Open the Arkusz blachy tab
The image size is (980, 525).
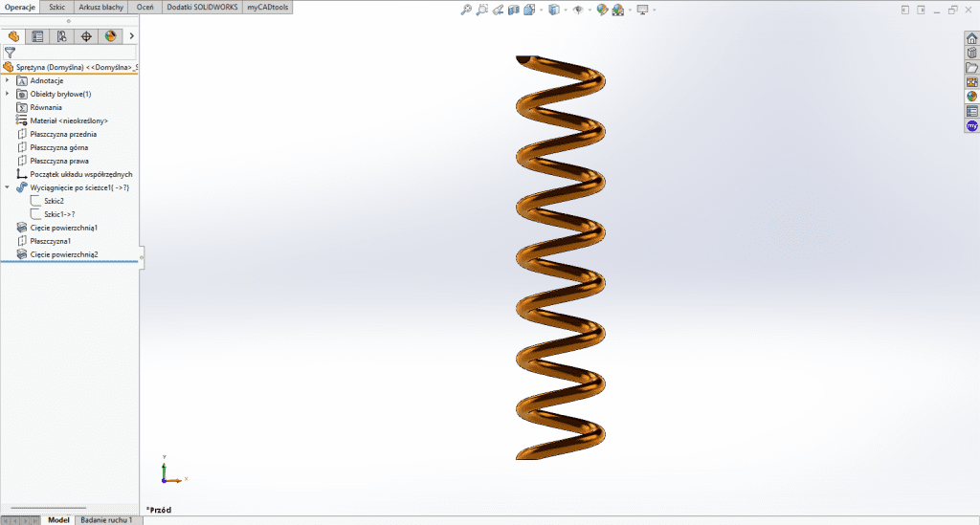[x=100, y=7]
